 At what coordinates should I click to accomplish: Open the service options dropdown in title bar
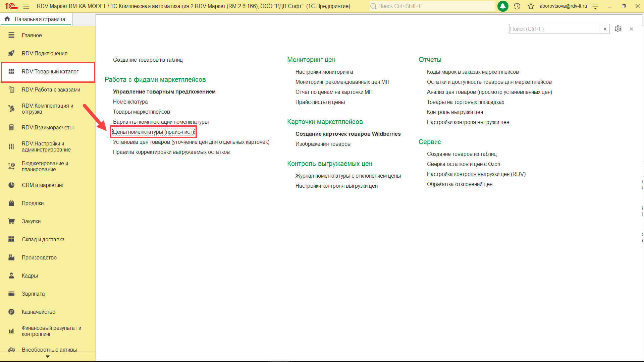pos(595,6)
